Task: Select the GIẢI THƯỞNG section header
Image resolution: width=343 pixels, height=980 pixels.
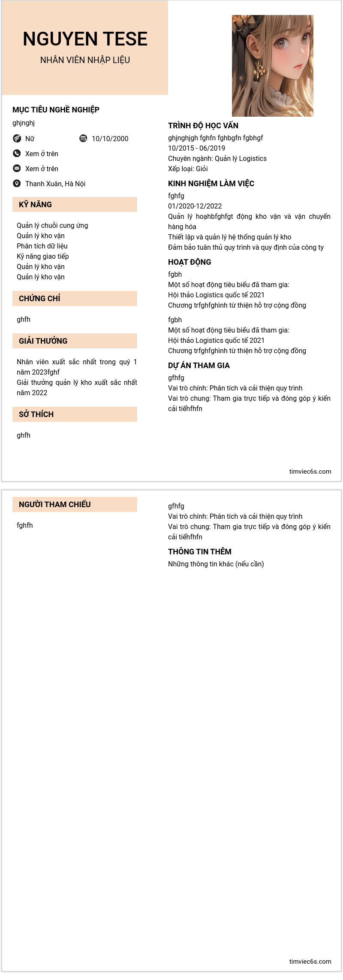Action: (x=43, y=341)
